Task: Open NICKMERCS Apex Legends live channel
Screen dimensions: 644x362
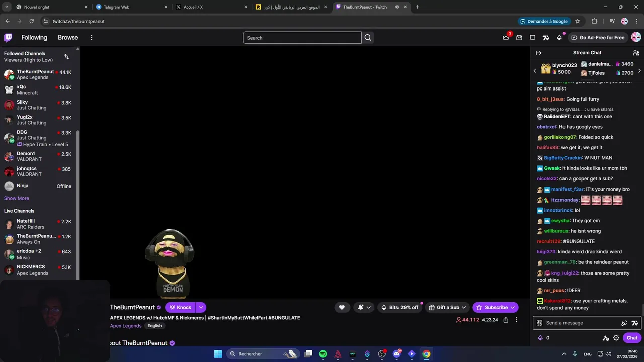Action: tap(39, 269)
